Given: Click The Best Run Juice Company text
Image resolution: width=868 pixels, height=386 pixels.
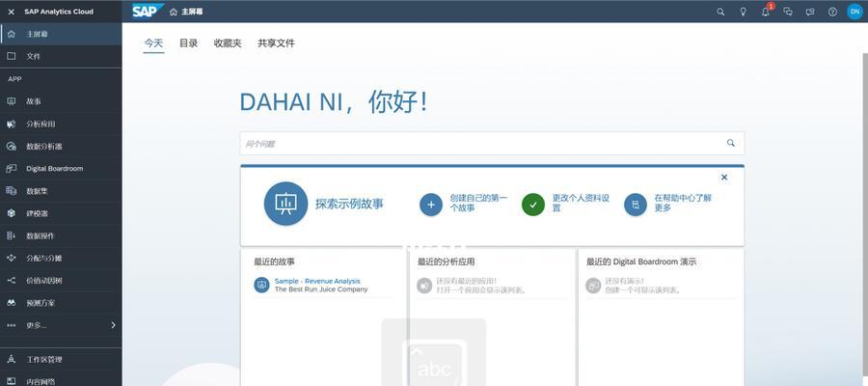Looking at the screenshot, I should pyautogui.click(x=321, y=289).
